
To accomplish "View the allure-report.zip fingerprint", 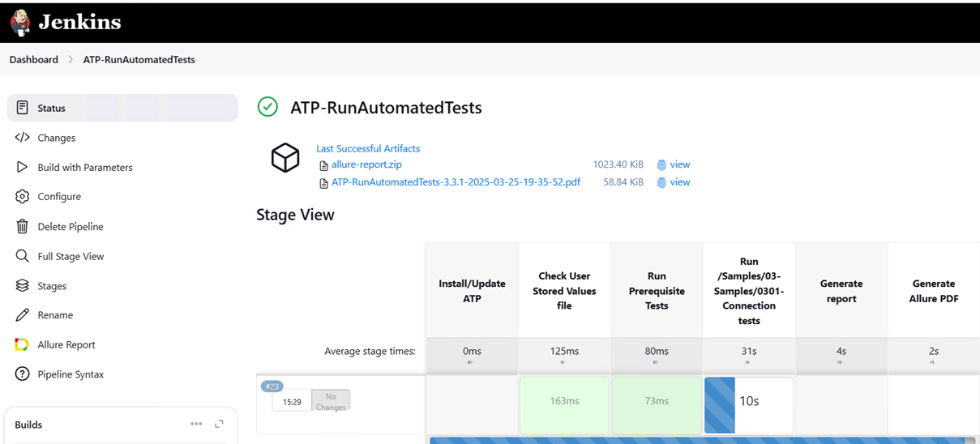I will point(680,164).
